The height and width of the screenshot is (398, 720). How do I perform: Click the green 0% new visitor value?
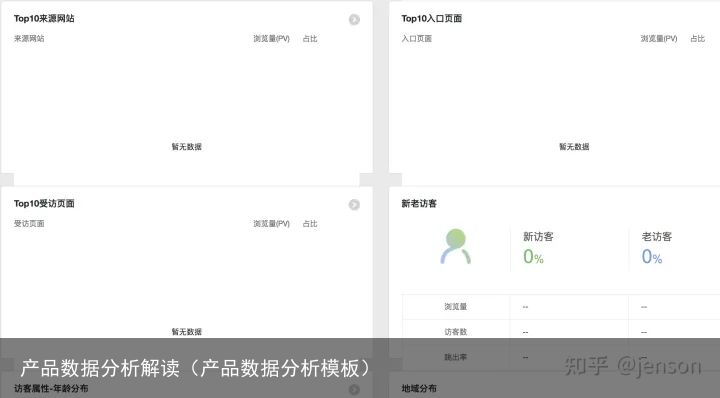[x=533, y=256]
